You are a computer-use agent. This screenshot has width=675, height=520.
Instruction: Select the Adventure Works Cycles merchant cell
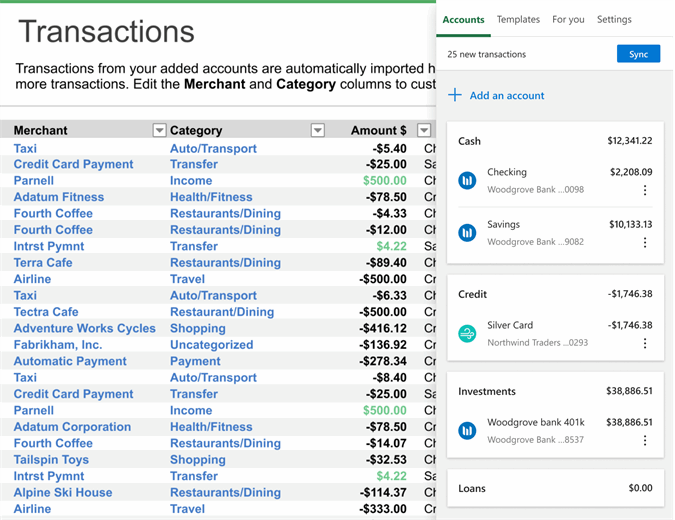84,328
